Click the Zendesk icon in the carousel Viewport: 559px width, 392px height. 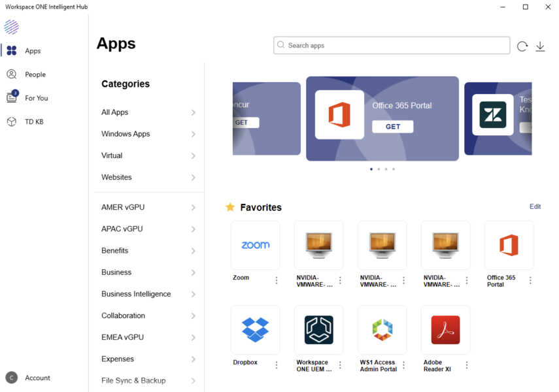492,115
